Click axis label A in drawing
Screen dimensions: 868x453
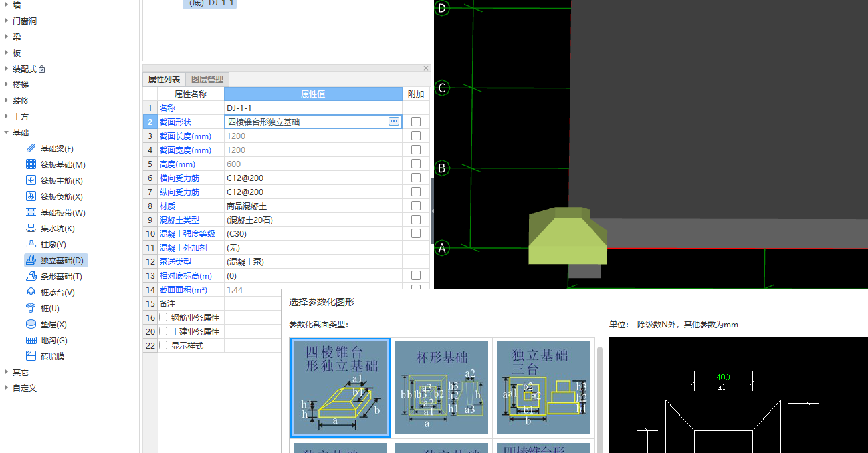pos(441,249)
